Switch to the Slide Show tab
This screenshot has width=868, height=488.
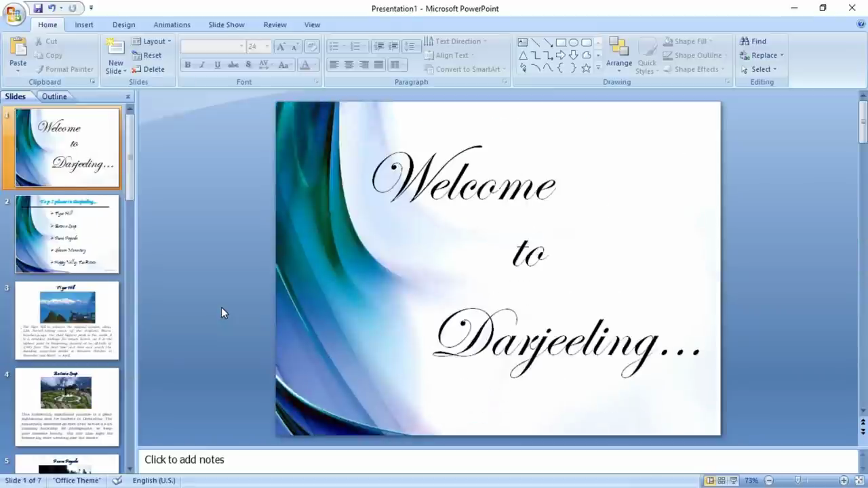tap(226, 24)
